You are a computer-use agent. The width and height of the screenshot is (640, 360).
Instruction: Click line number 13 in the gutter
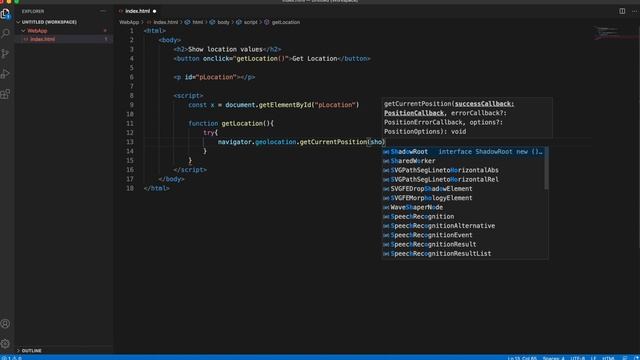[130, 142]
